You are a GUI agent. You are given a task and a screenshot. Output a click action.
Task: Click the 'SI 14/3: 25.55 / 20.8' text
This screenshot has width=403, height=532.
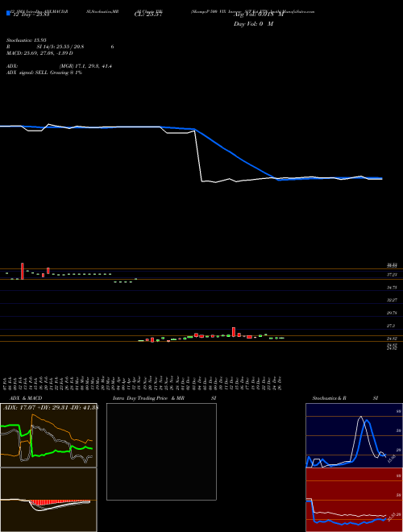coord(60,47)
